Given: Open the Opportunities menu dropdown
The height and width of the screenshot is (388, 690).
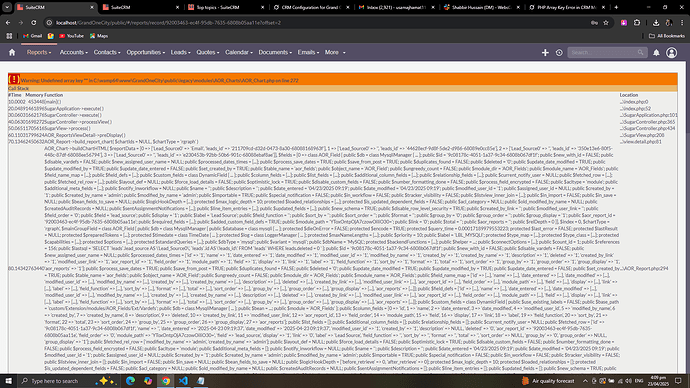Looking at the screenshot, I should [x=146, y=52].
